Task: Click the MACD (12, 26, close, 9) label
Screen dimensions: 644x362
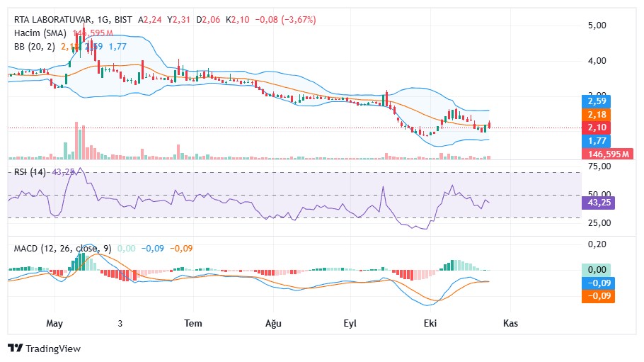Action: click(62, 249)
